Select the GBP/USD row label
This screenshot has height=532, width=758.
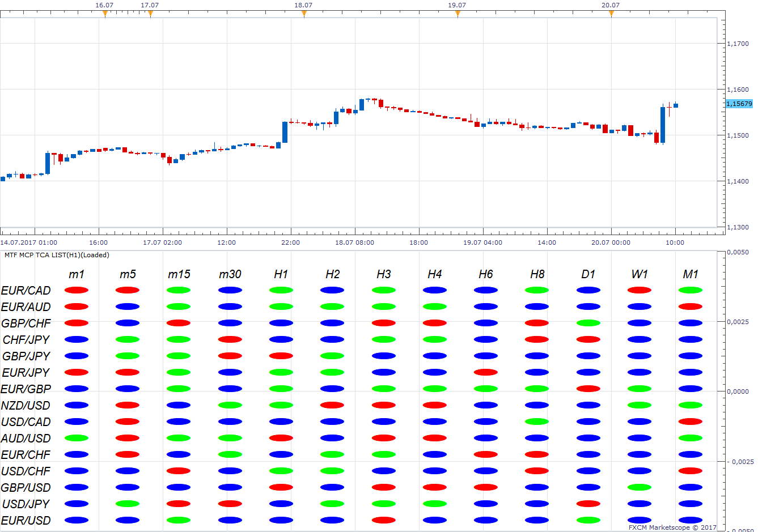pyautogui.click(x=26, y=488)
